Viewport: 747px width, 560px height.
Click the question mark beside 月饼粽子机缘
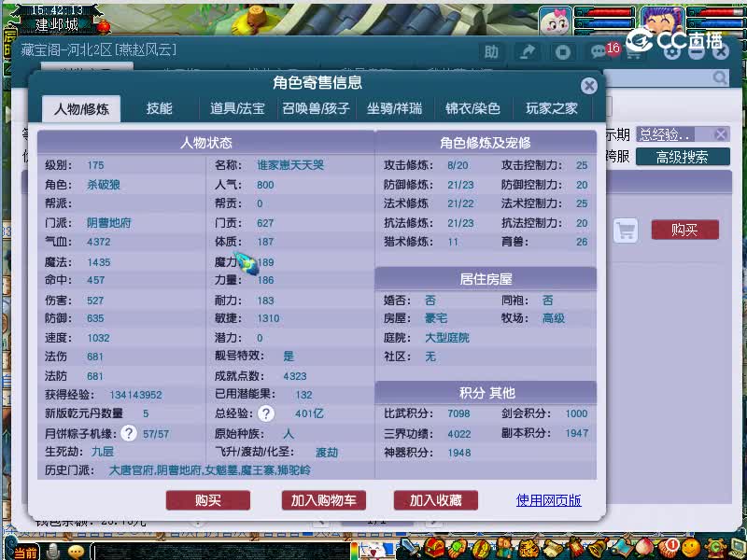point(129,433)
